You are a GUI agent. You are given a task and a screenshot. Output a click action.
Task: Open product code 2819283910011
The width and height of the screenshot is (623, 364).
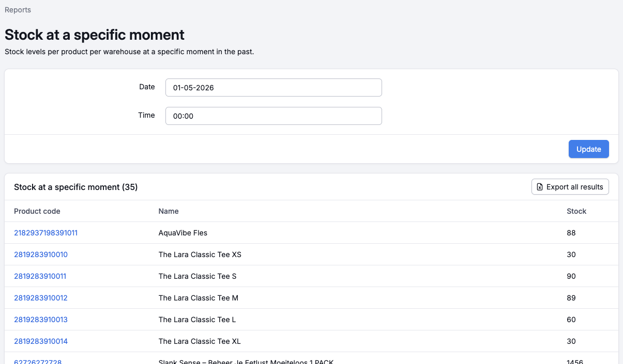(40, 276)
